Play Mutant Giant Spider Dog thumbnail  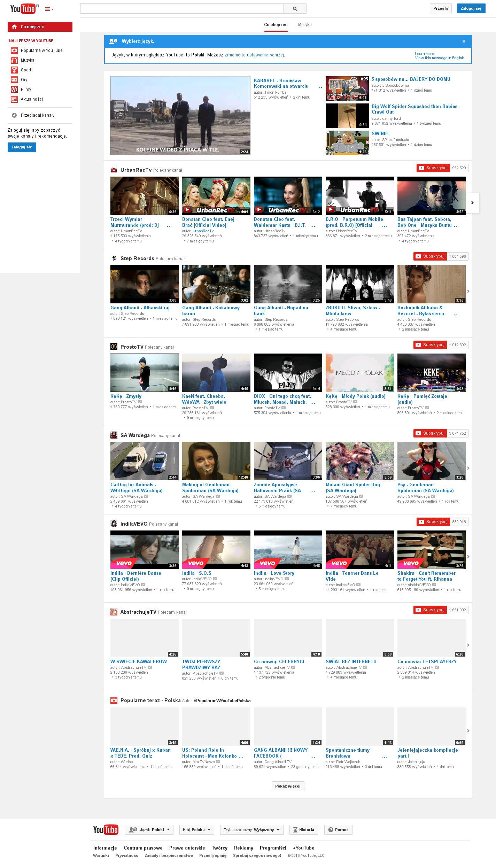[x=360, y=461]
